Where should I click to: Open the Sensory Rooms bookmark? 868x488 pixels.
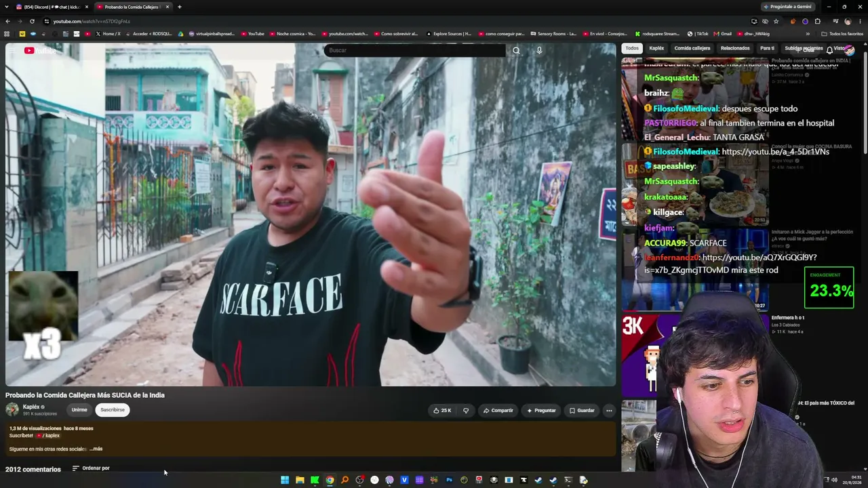(x=553, y=34)
